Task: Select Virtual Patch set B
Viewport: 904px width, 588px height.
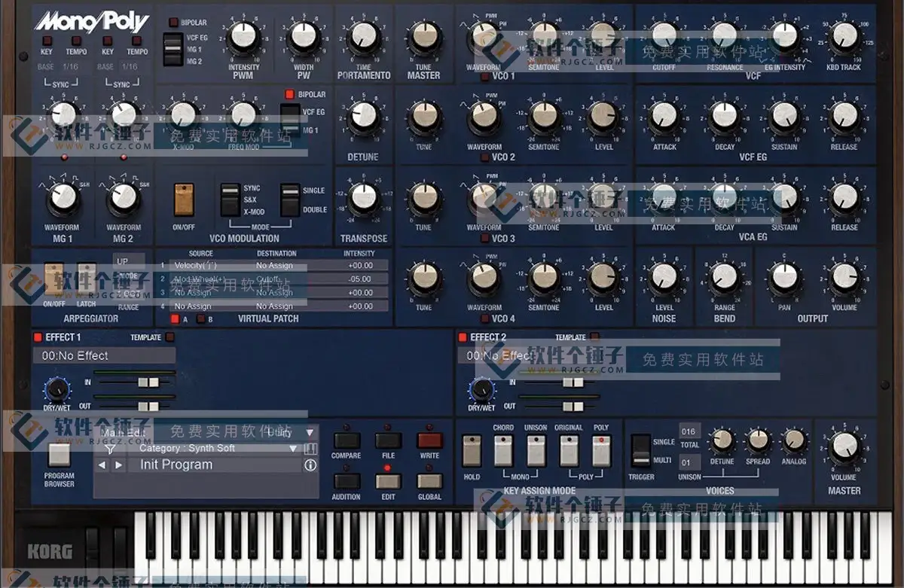Action: pyautogui.click(x=200, y=318)
